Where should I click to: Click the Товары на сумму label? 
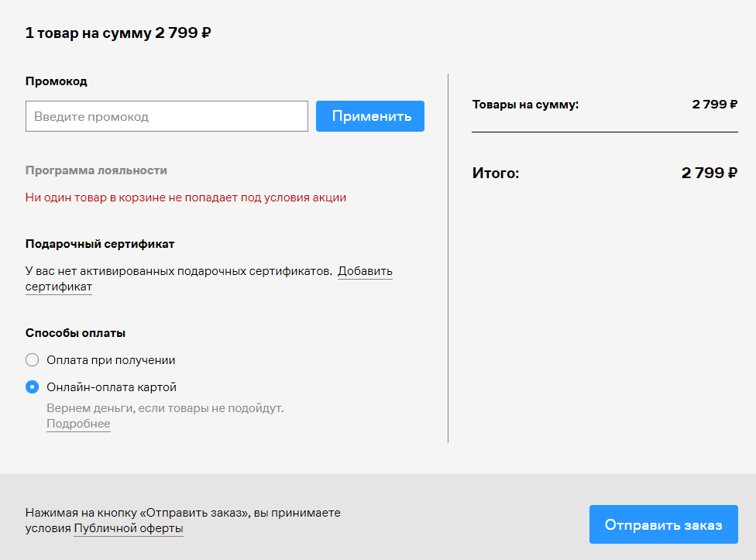tap(525, 105)
